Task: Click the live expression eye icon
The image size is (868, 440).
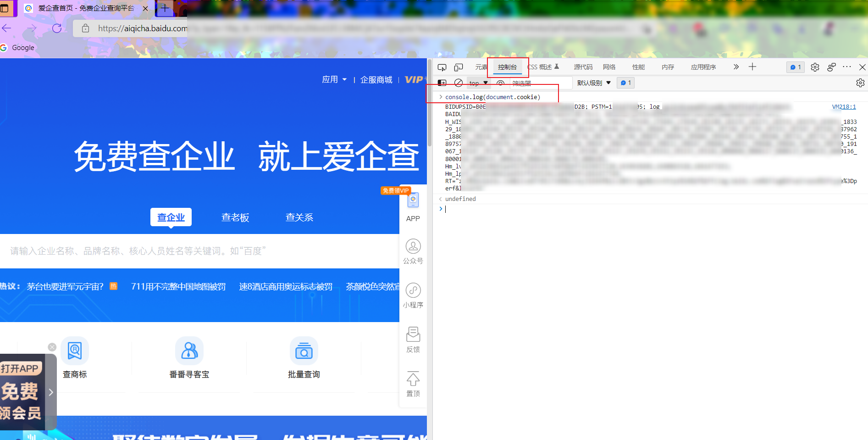Action: click(501, 83)
